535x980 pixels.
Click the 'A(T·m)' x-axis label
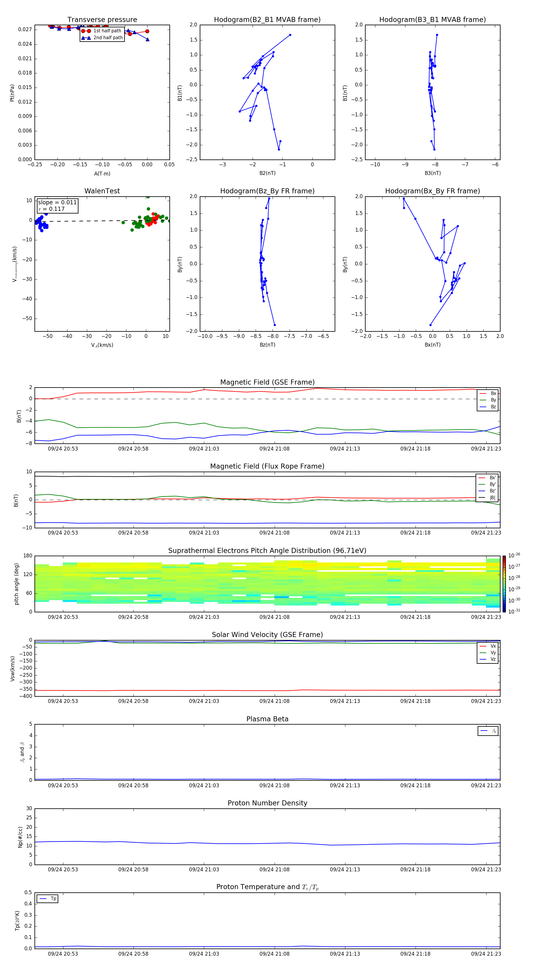[x=102, y=174]
